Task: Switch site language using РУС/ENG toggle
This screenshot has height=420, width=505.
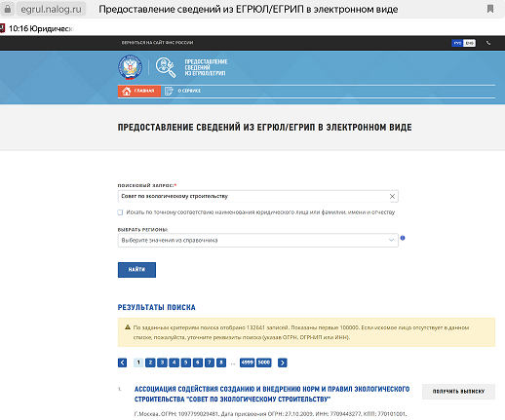Action: [463, 43]
